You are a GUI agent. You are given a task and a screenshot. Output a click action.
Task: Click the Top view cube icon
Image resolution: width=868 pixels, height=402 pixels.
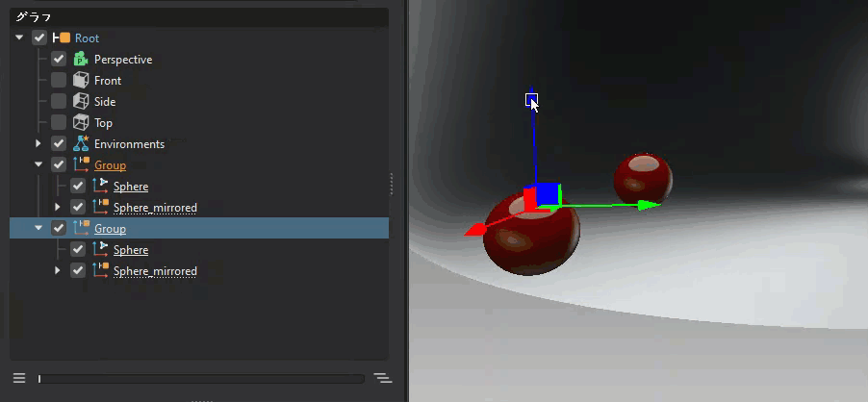click(x=81, y=122)
